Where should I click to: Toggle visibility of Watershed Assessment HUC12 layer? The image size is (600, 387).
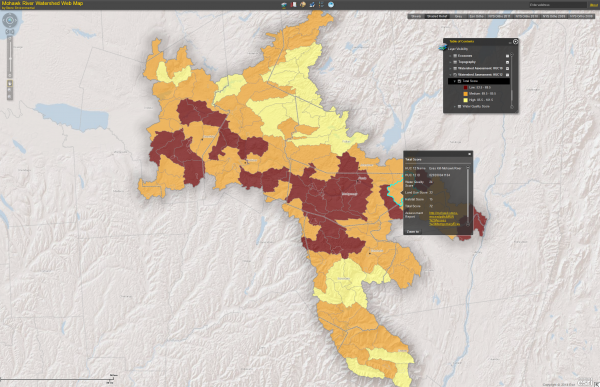point(455,75)
